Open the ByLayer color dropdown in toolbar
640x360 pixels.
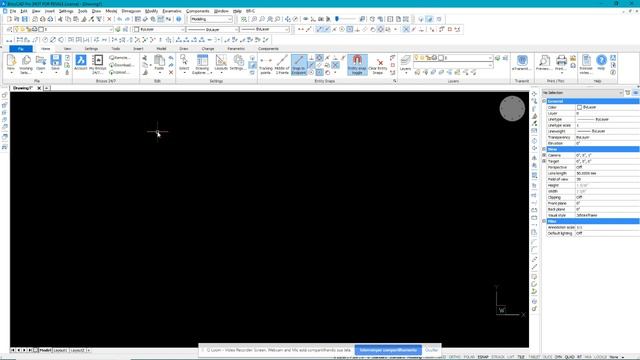point(159,29)
